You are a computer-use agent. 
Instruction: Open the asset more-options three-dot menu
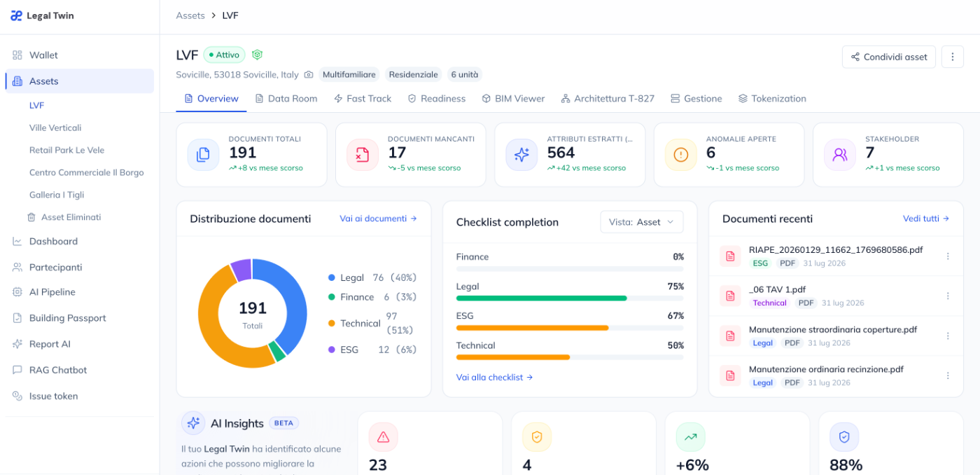pos(952,57)
